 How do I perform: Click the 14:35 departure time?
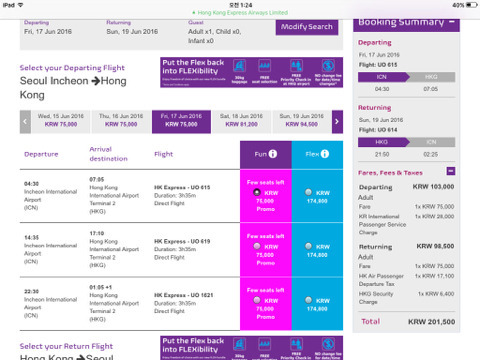31,238
